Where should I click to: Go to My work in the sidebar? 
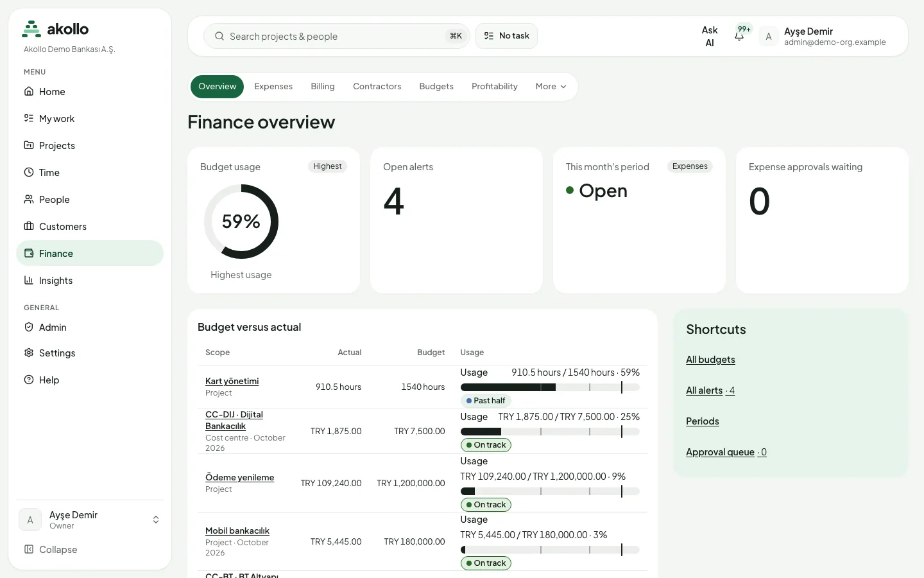[90, 119]
